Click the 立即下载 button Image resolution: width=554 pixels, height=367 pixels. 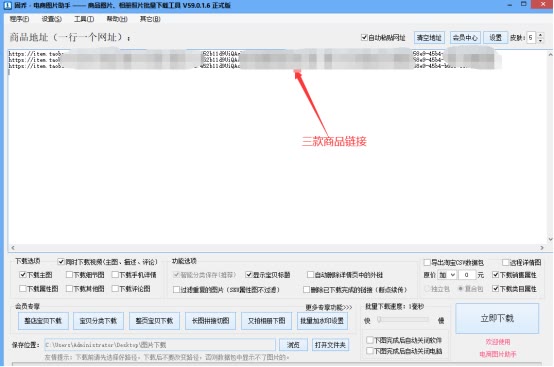coord(497,318)
